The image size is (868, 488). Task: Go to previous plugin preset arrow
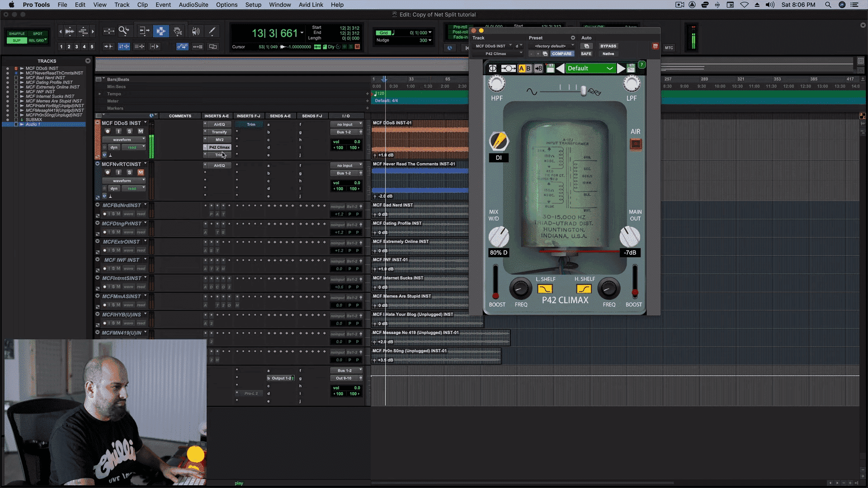(560, 68)
